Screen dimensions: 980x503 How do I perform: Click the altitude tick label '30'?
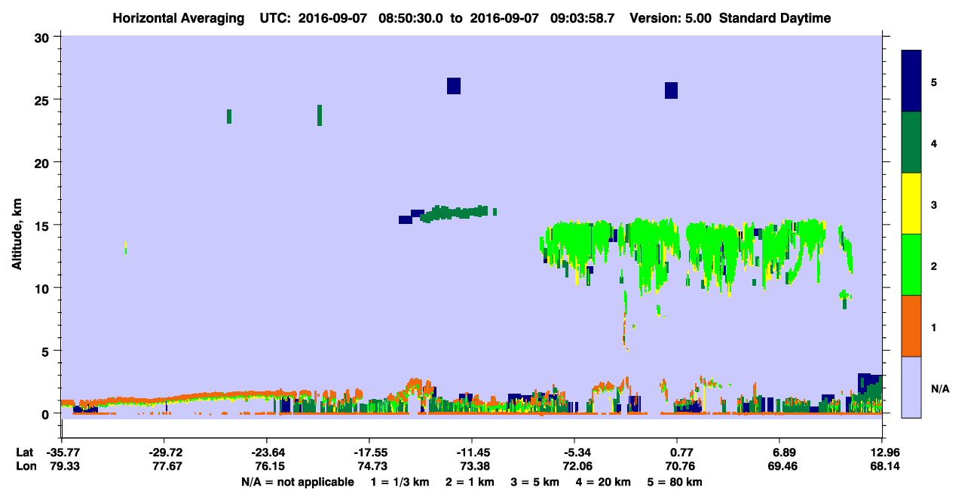click(x=42, y=37)
